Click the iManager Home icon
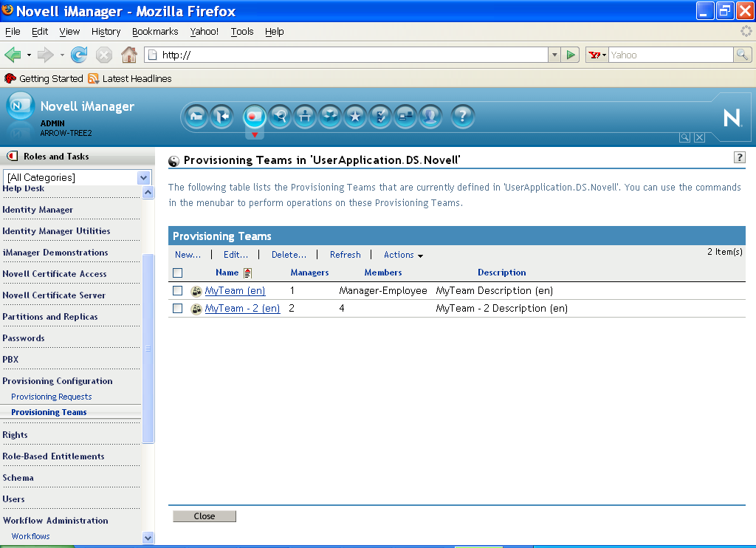Screen dimensions: 756x548 (x=196, y=116)
